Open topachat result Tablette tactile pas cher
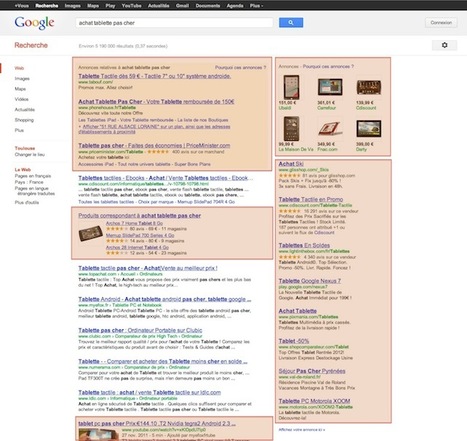Screen dimensions: 467x441 [148, 268]
